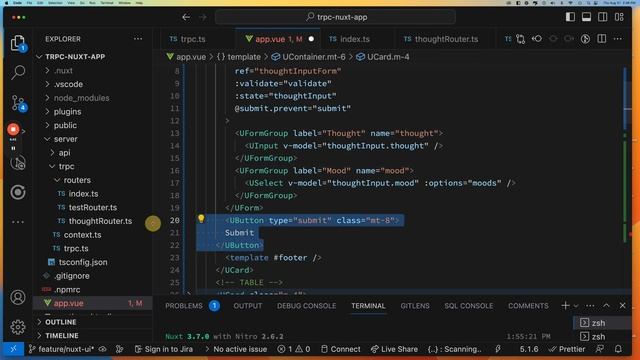Show additional activity bar views
Viewport: 640px width, 360px height.
(18, 222)
